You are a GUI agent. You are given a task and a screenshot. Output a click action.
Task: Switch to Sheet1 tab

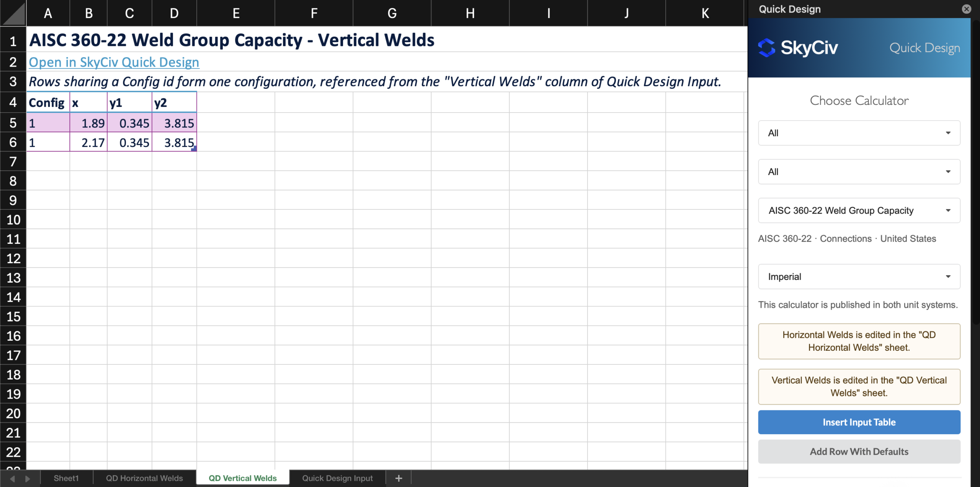tap(66, 478)
